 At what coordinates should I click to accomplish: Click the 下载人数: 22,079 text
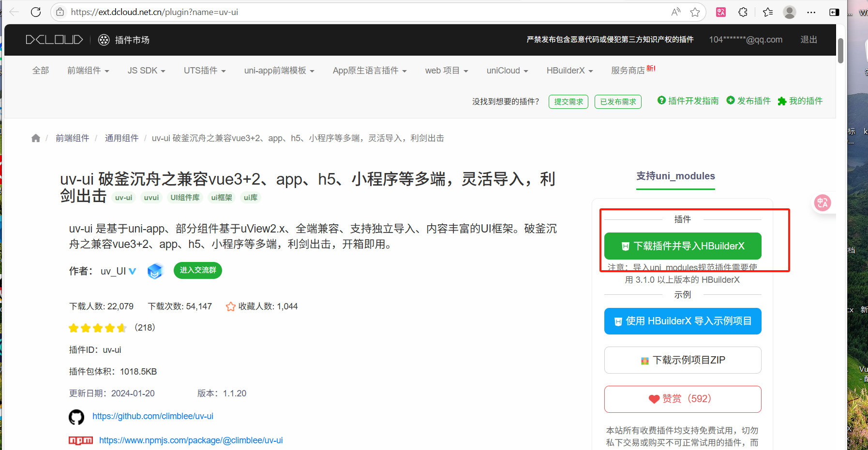(x=101, y=306)
